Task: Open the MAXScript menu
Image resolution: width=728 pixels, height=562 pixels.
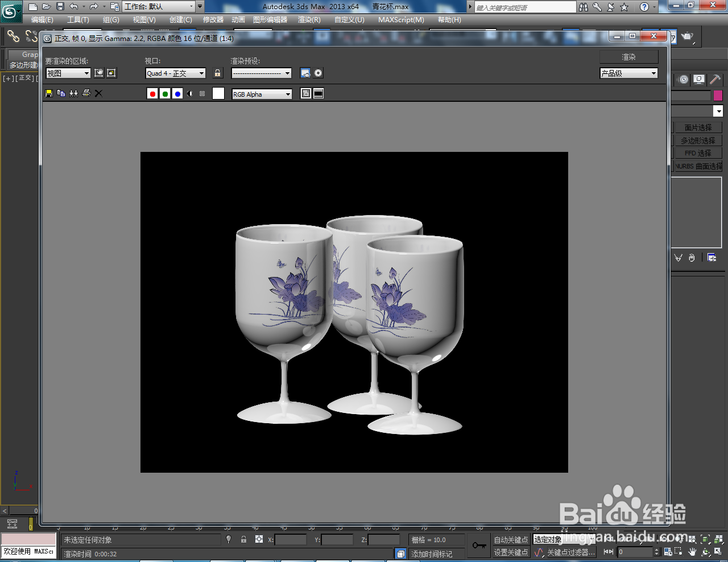Action: [x=401, y=20]
